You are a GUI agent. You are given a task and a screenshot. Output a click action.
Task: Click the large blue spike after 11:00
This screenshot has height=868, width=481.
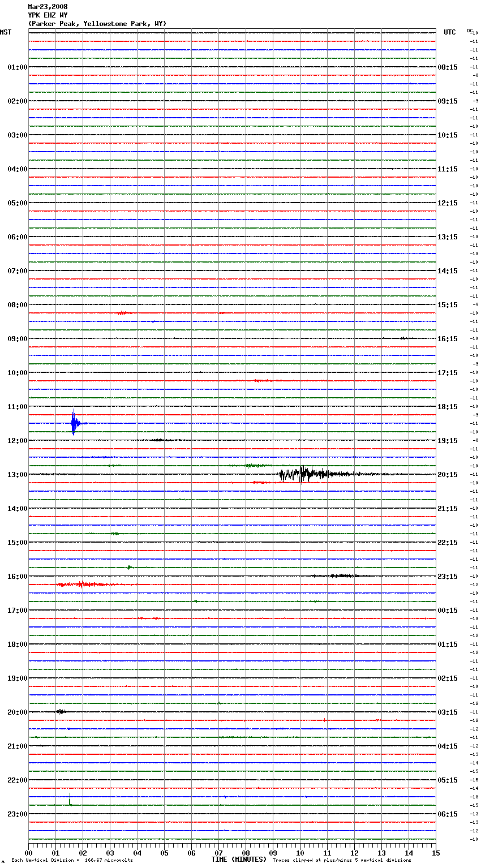click(75, 423)
